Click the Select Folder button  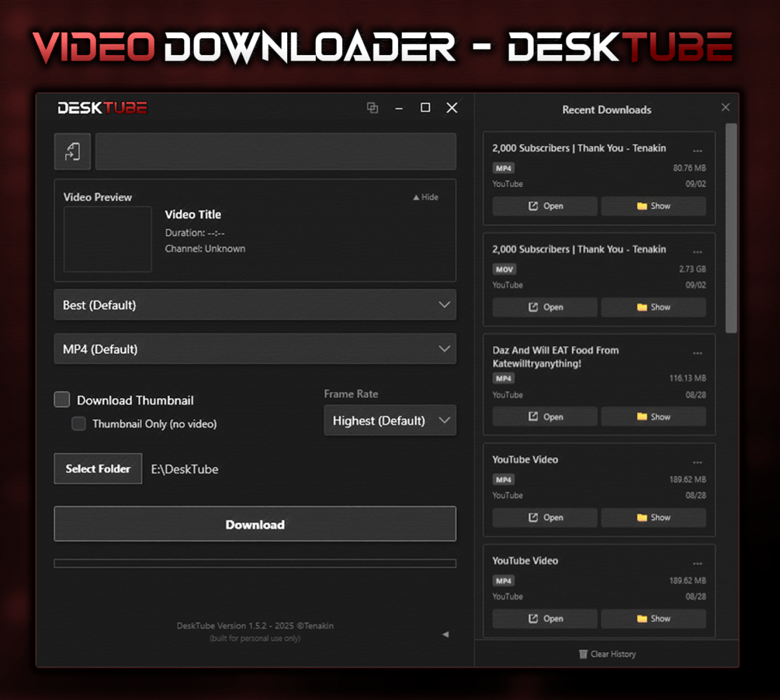(98, 469)
